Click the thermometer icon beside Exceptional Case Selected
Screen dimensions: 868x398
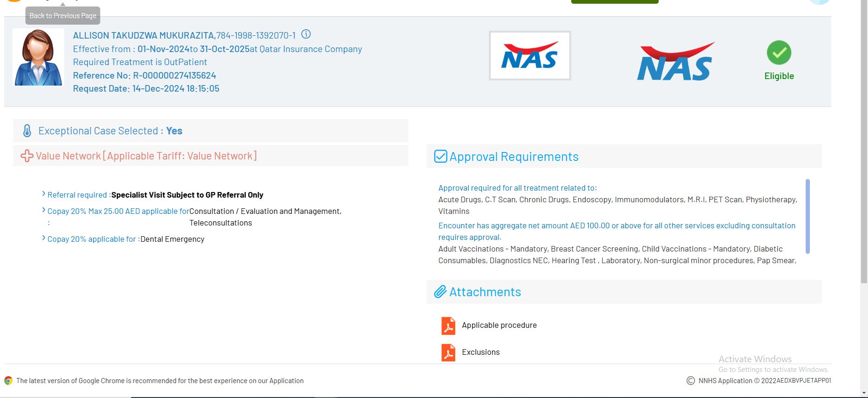[27, 131]
